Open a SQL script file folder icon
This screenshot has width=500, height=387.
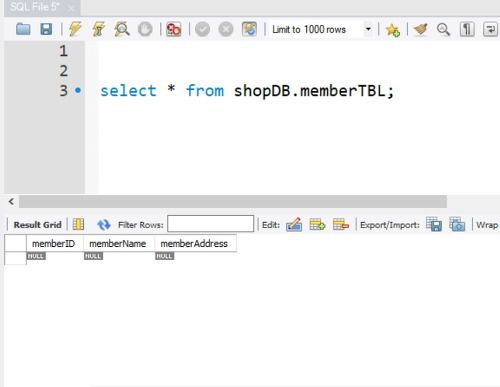point(23,29)
